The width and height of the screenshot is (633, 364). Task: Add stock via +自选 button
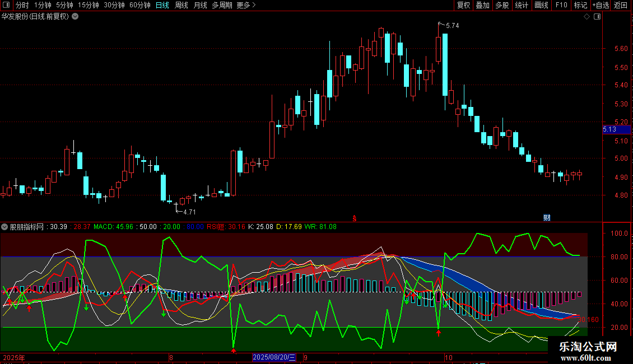pos(599,5)
